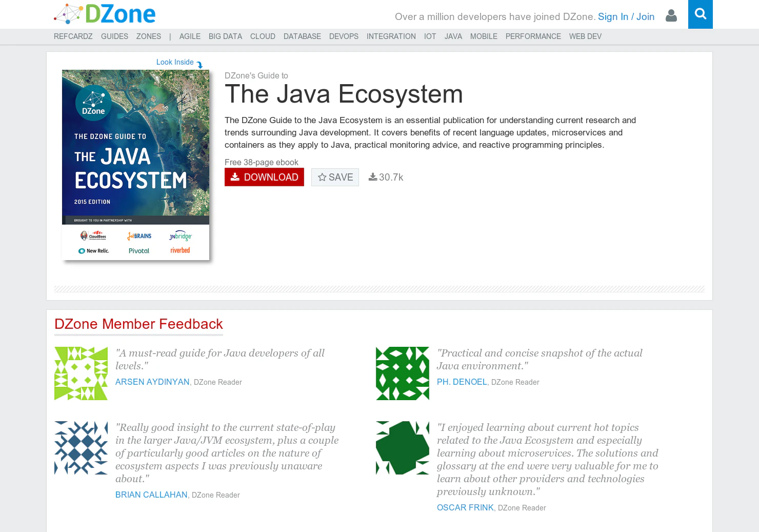Open the ZONES menu
Viewport: 759px width, 532px height.
(149, 36)
